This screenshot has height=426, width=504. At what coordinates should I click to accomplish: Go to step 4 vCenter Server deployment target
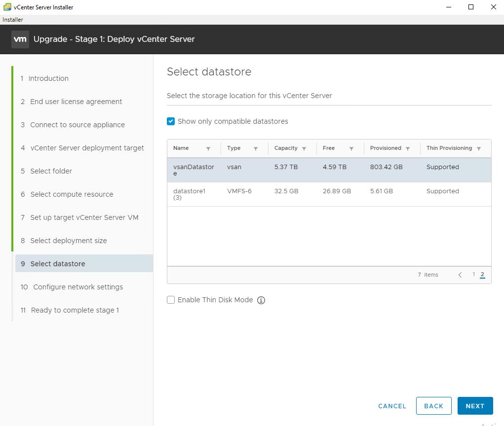coord(82,148)
